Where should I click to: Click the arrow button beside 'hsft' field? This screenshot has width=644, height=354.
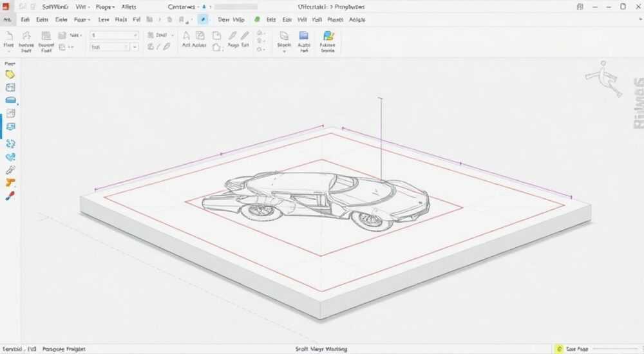pyautogui.click(x=135, y=47)
